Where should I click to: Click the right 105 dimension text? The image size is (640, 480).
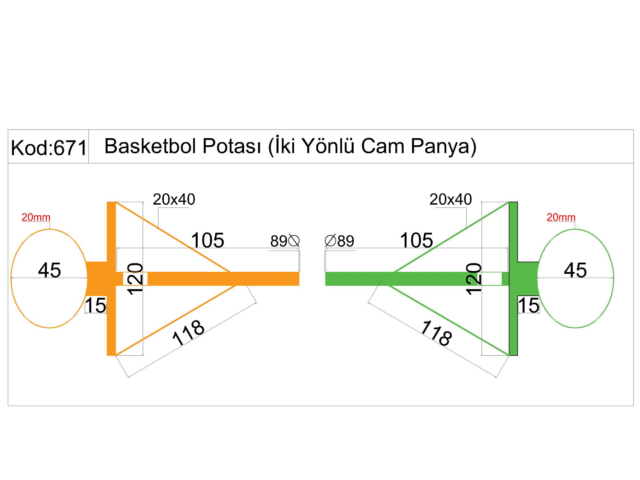(x=416, y=240)
